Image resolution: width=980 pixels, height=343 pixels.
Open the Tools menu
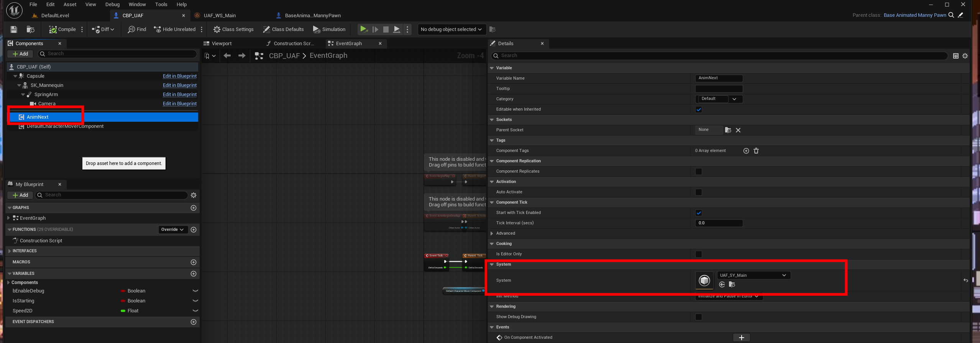pyautogui.click(x=161, y=5)
